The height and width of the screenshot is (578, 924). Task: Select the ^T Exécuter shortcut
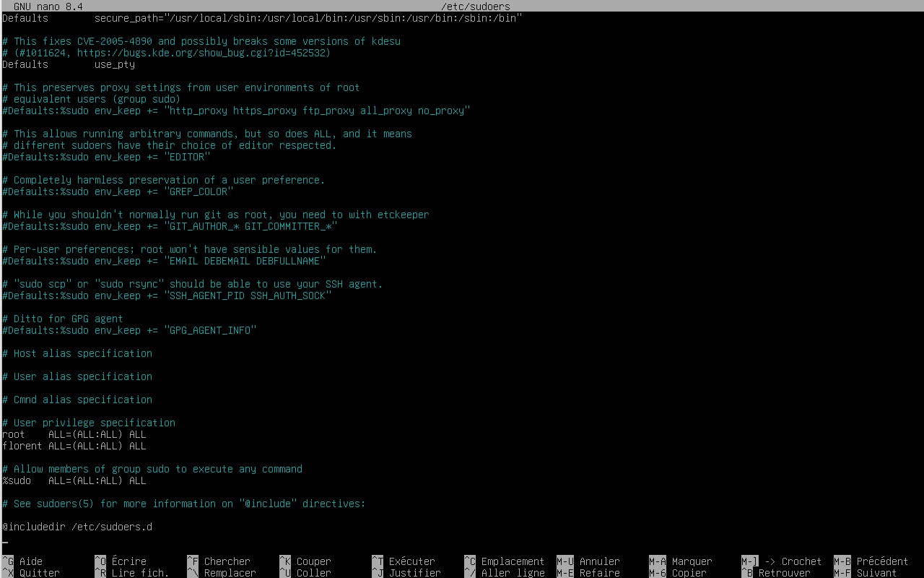[x=404, y=561]
